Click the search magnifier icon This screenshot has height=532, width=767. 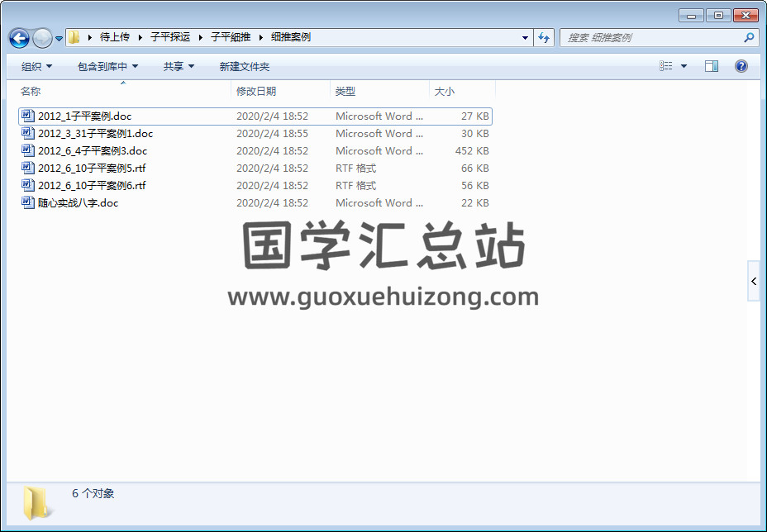point(749,38)
